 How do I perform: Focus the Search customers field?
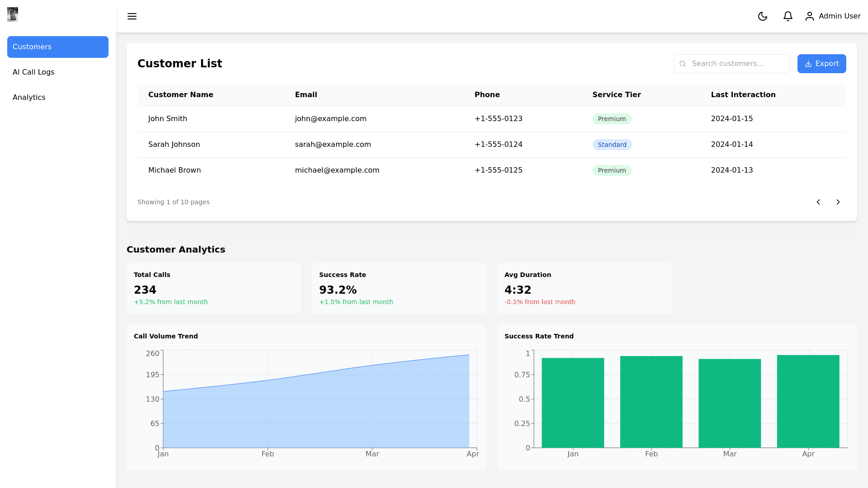tap(737, 64)
